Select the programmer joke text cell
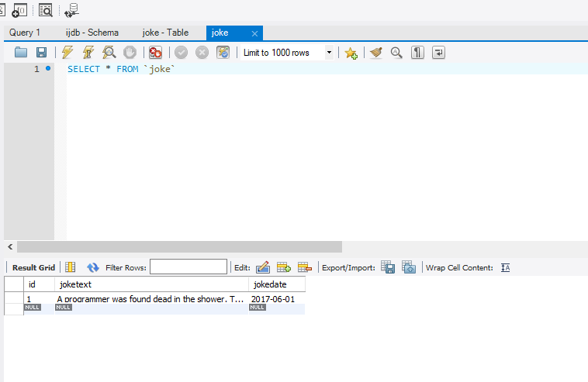The width and height of the screenshot is (588, 382). (x=151, y=299)
